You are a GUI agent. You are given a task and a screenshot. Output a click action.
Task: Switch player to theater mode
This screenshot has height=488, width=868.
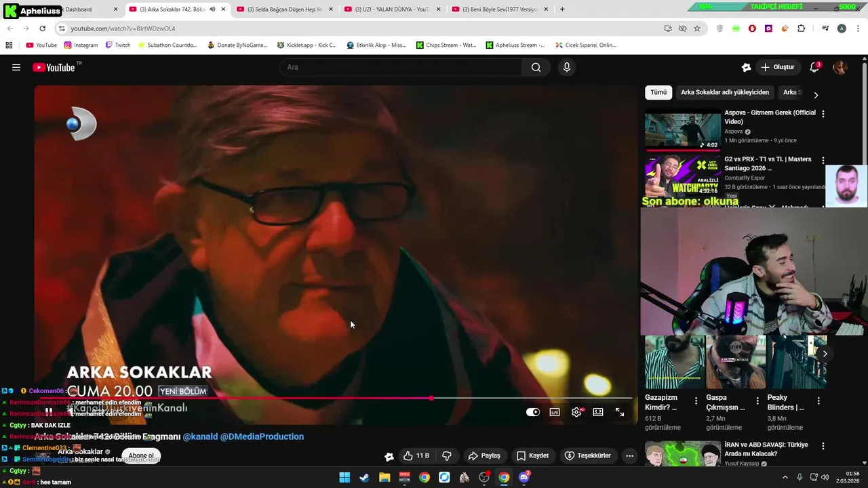598,412
